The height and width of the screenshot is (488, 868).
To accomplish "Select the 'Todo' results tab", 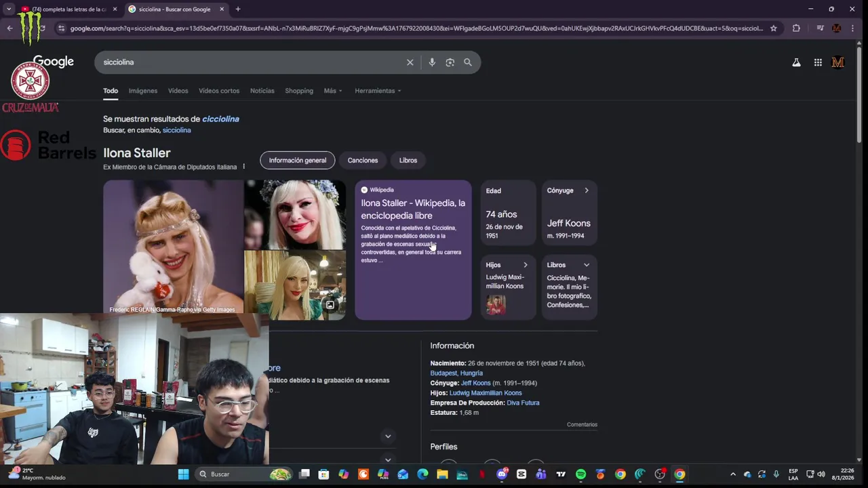I will click(111, 91).
